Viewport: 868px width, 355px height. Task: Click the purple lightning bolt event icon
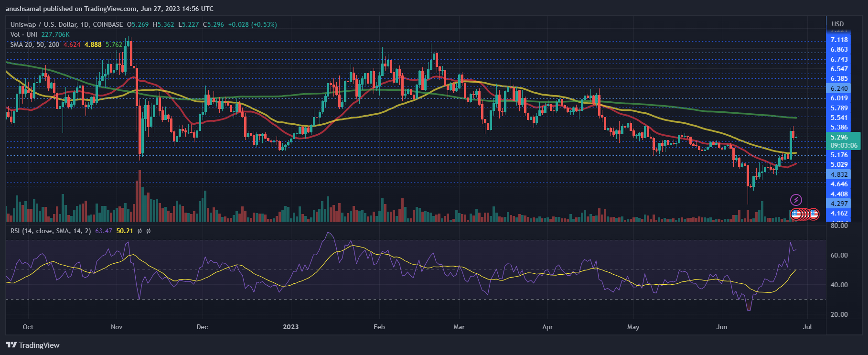796,200
